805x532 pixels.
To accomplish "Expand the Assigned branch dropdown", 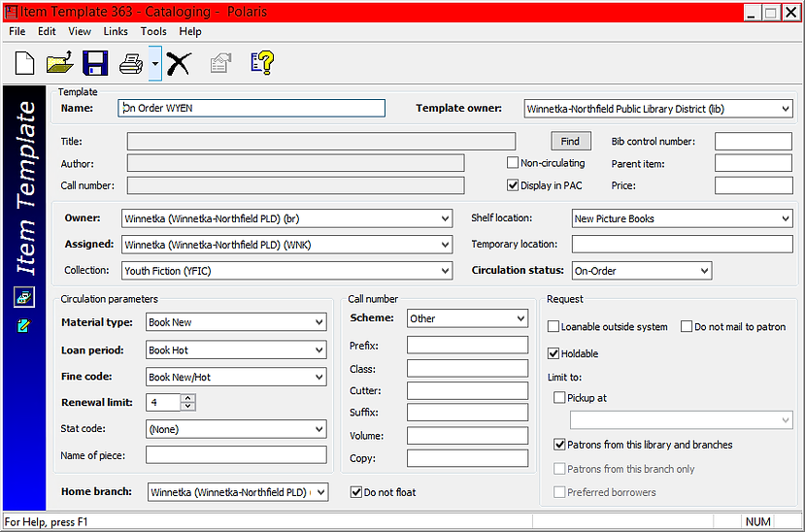I will 445,245.
